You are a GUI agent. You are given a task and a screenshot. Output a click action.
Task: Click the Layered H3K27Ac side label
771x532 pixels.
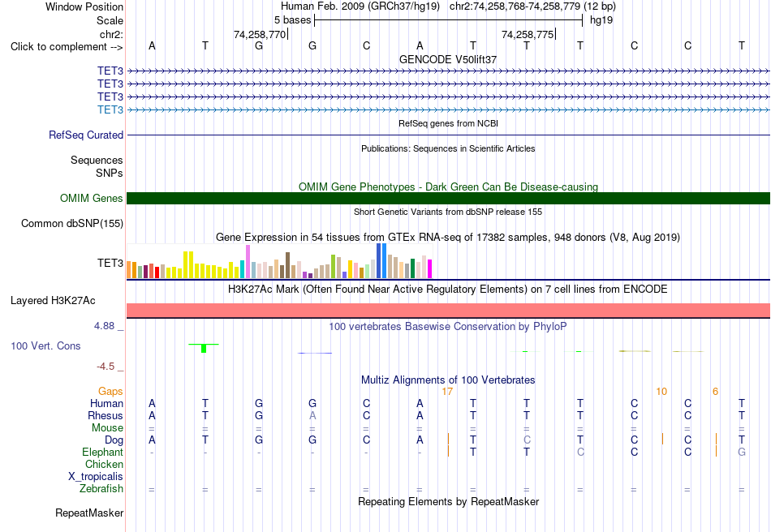(53, 301)
